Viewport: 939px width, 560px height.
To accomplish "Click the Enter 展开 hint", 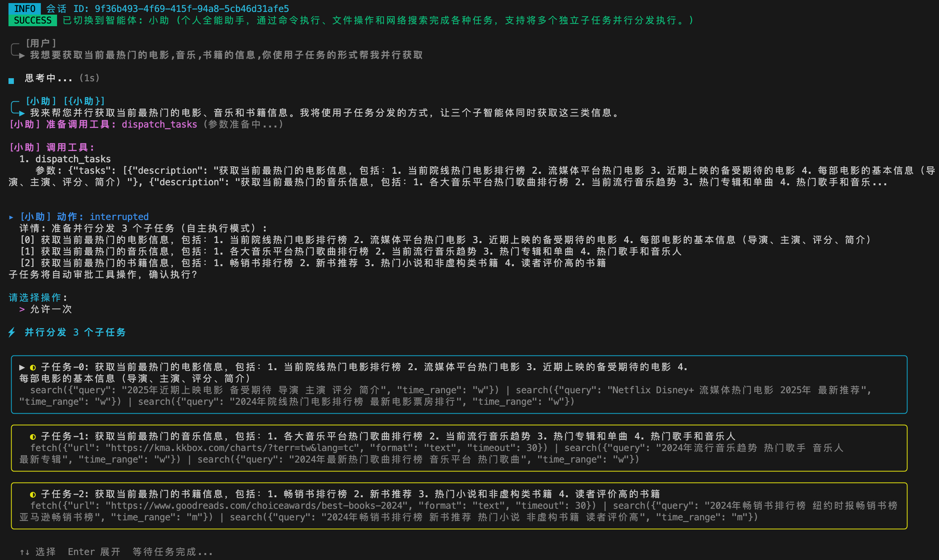I will (x=94, y=552).
